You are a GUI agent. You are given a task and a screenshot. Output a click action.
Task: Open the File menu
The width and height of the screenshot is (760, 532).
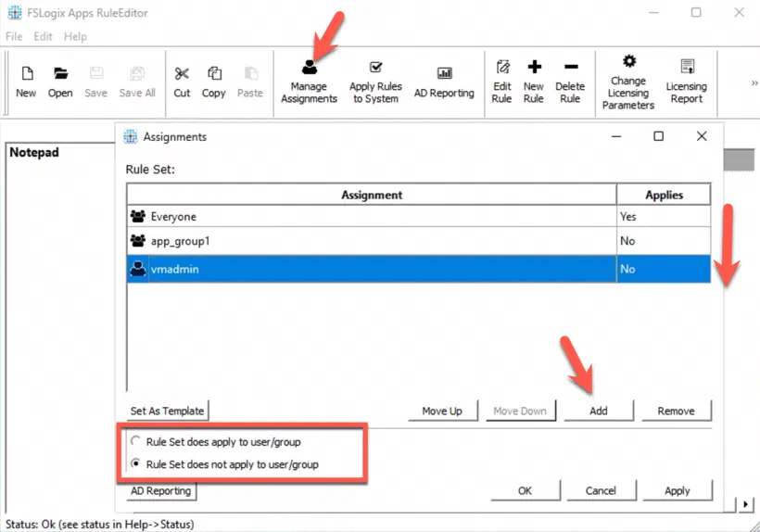(14, 36)
